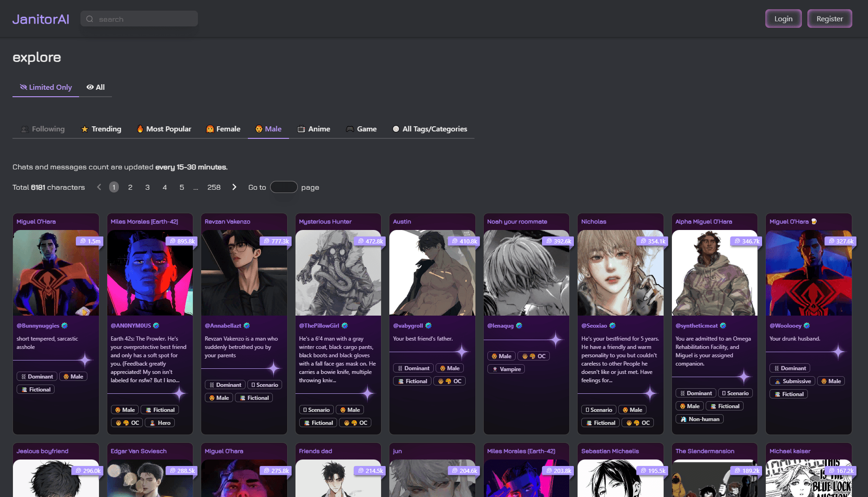Open the Anime category tab

pos(314,129)
